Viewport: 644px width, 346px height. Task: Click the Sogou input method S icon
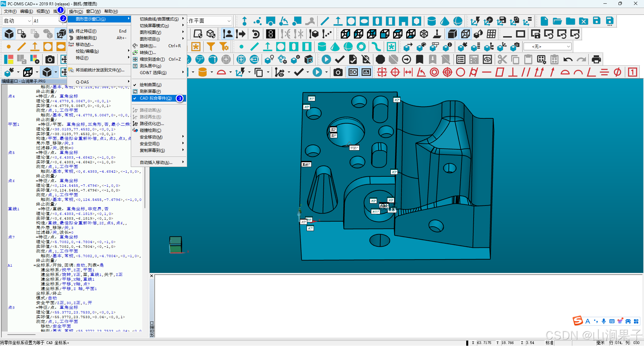pos(578,321)
